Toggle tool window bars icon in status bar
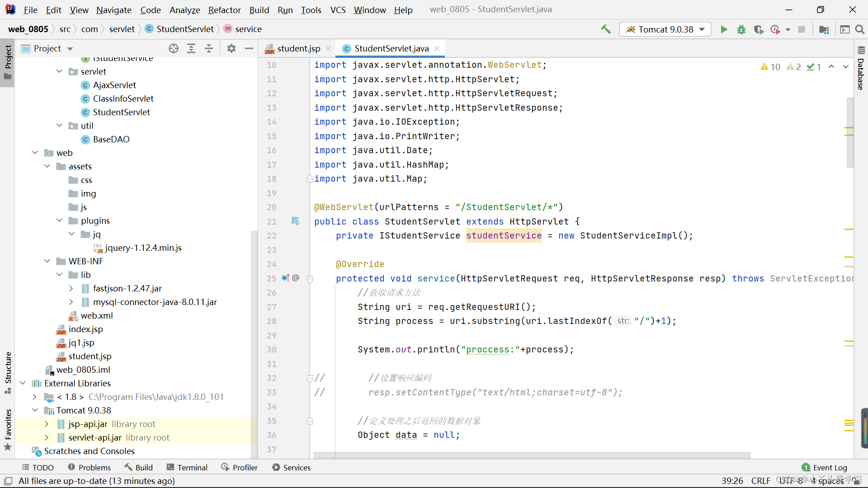868x488 pixels. point(8,481)
